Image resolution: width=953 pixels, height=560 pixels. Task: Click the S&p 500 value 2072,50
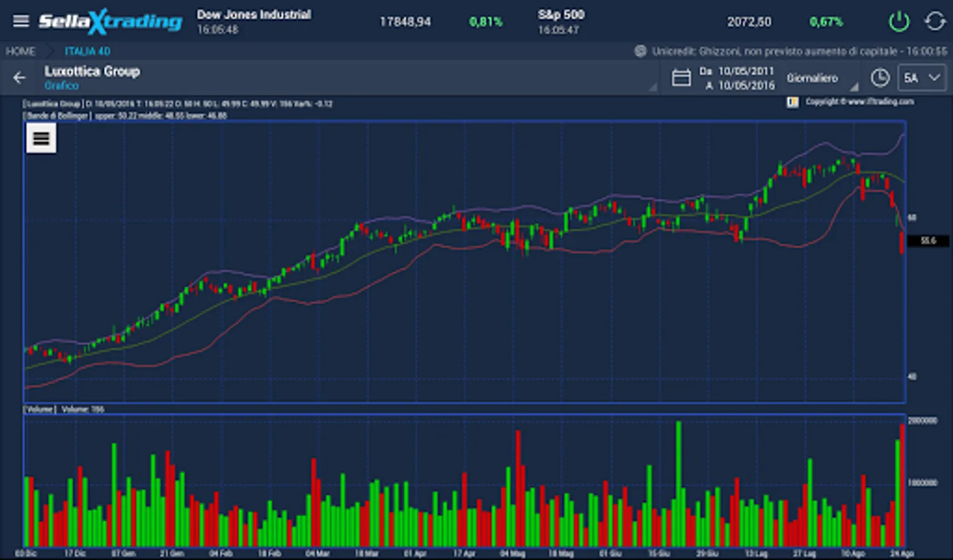tap(749, 22)
